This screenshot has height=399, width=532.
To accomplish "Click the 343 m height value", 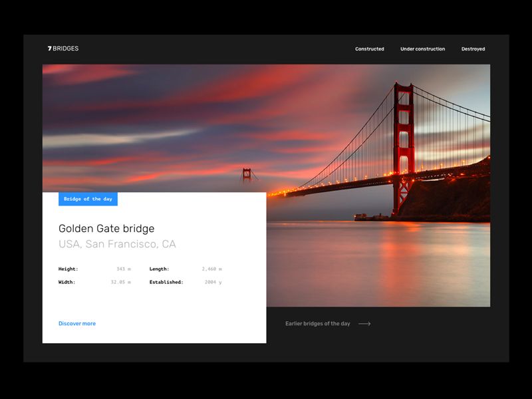I will point(124,269).
